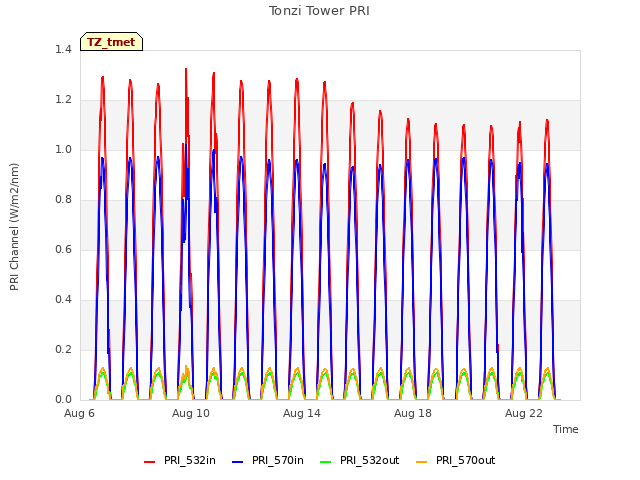Screen dimensions: 640x480
Task: Click the x-axis title Time
Action: click(565, 429)
